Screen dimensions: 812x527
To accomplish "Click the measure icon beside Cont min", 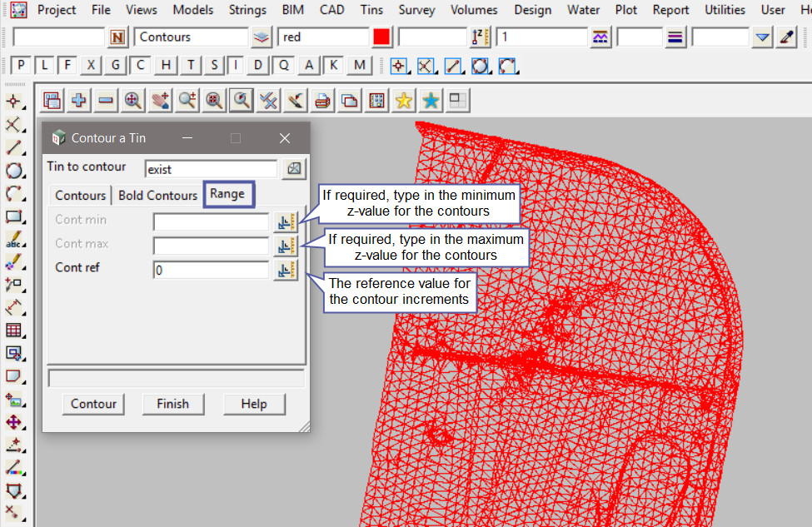I will click(x=286, y=221).
